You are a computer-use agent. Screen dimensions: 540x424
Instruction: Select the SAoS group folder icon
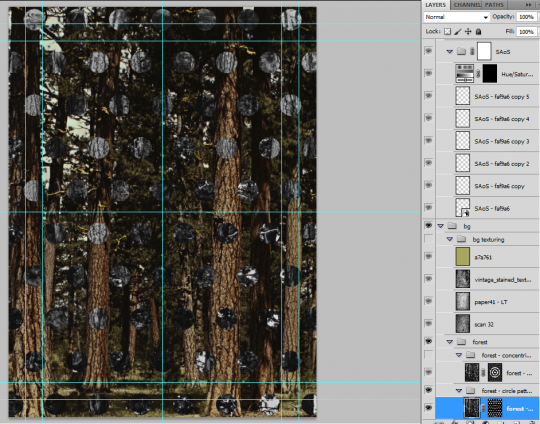click(x=461, y=52)
